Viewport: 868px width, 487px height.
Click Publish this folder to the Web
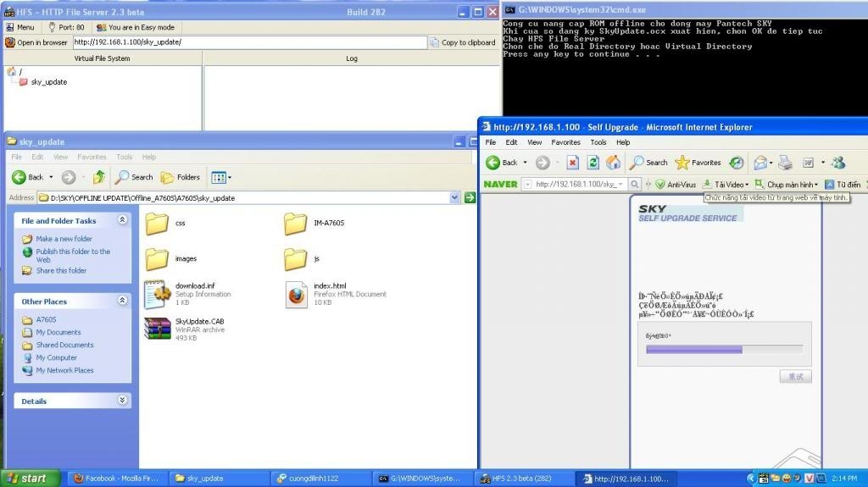click(x=73, y=255)
